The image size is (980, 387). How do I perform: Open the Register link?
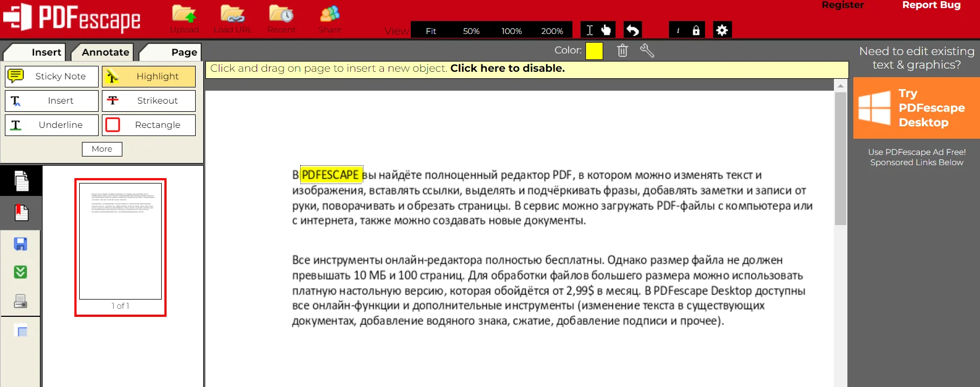coord(843,5)
